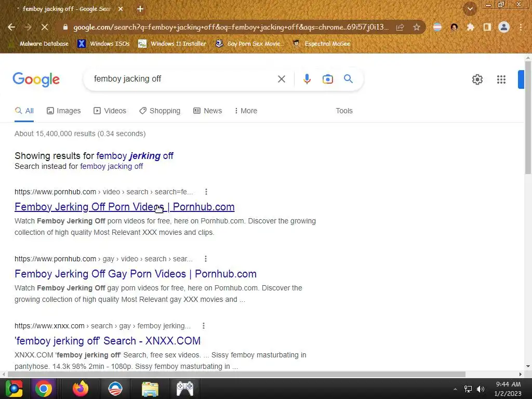Open the options dots beside the first result
This screenshot has height=399, width=532.
206,192
